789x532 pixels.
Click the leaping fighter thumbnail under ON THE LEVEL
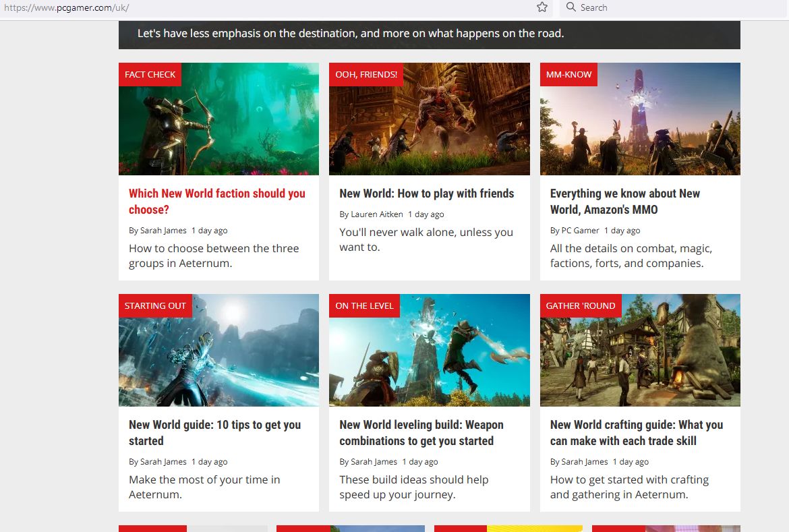(x=429, y=351)
